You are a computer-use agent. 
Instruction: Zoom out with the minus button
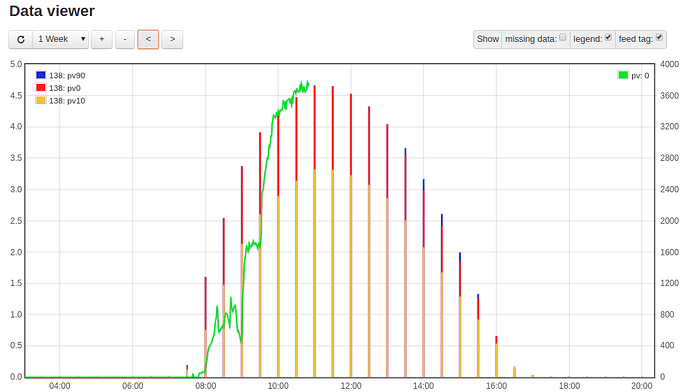pos(125,40)
